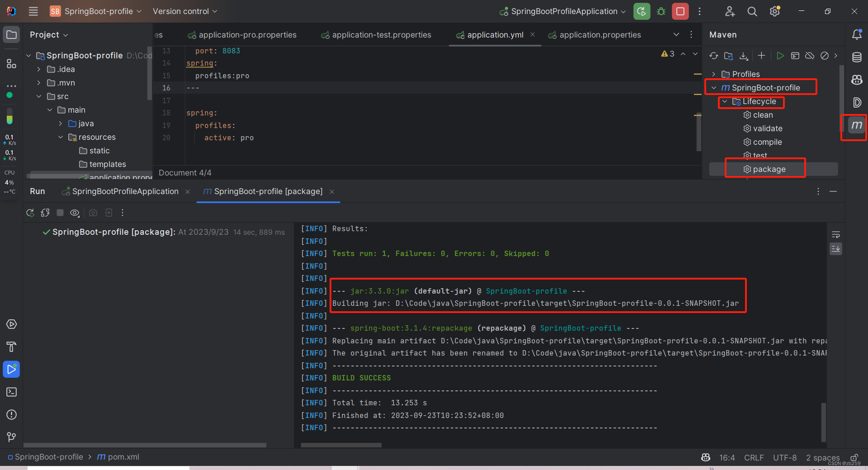The width and height of the screenshot is (868, 470).
Task: Close the application.yml tab
Action: (533, 34)
